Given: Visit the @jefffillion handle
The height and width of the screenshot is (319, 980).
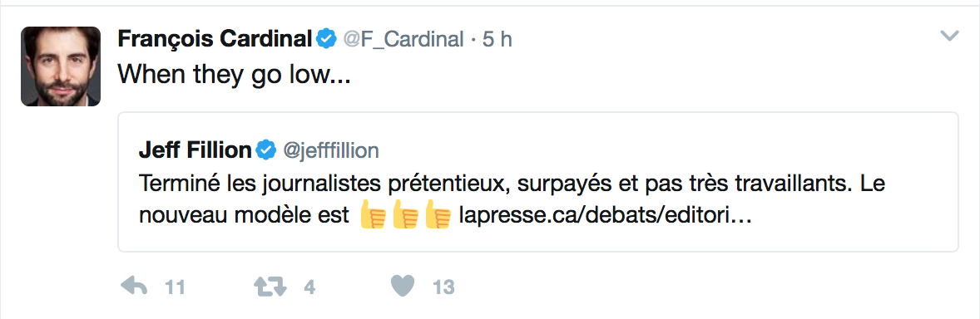Looking at the screenshot, I should coord(331,150).
